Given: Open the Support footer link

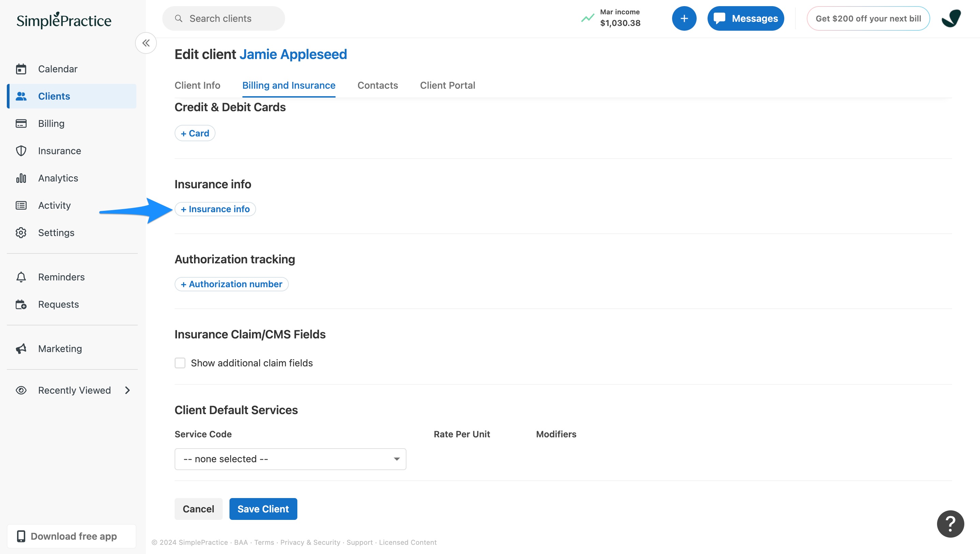Looking at the screenshot, I should pyautogui.click(x=359, y=542).
